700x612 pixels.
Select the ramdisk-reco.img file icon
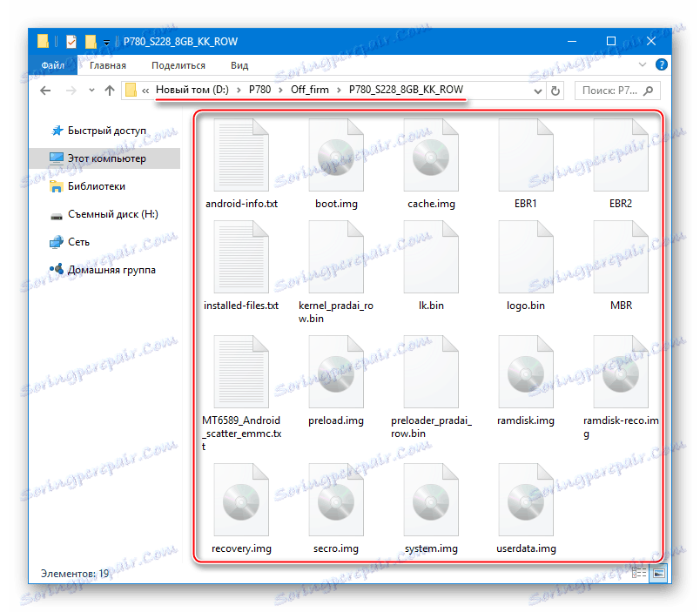621,372
